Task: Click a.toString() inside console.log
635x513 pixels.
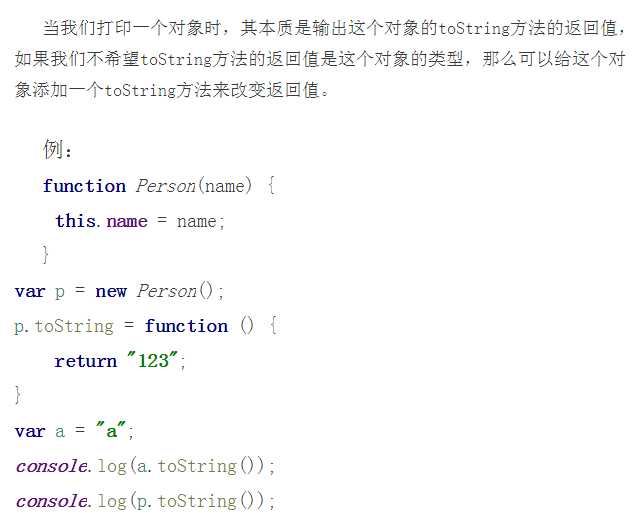Action: pos(195,466)
